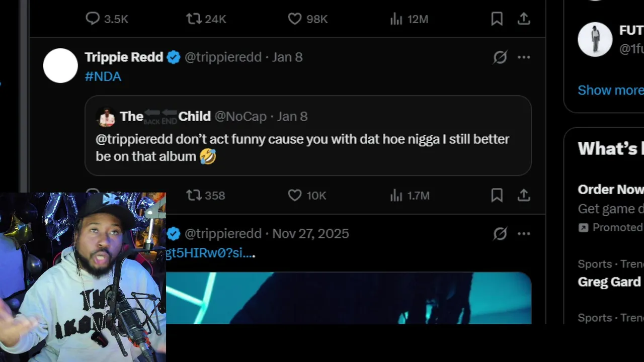Viewport: 644px width, 362px height.
Task: Share the #NDA tweet via share icon
Action: click(524, 195)
